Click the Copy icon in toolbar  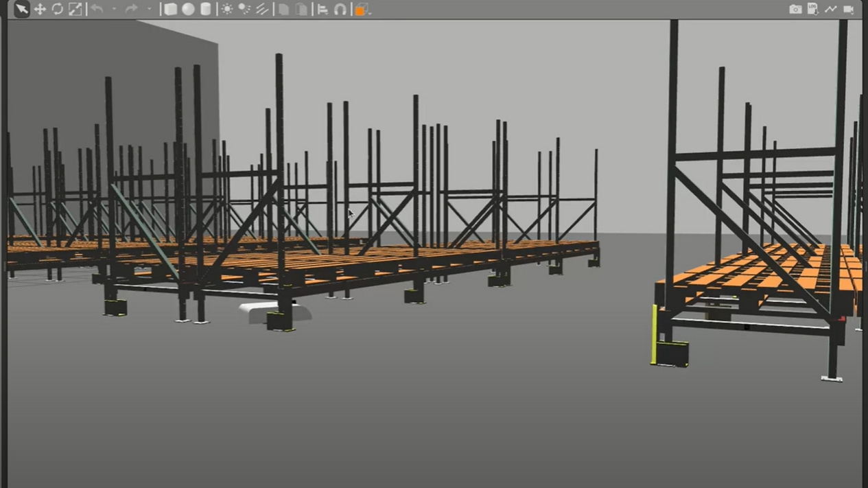(x=283, y=9)
